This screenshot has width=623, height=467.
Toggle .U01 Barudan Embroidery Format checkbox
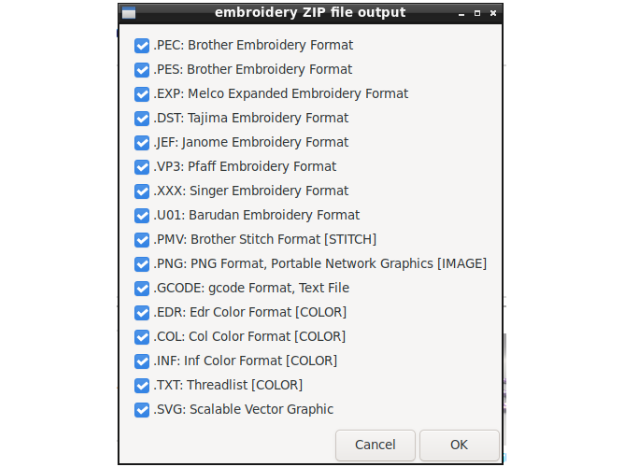pos(142,215)
